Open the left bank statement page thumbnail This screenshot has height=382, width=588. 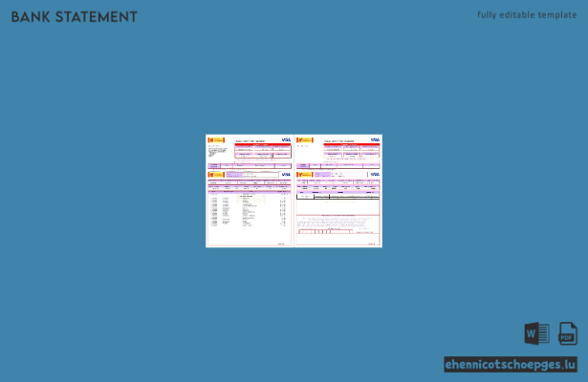(250, 191)
